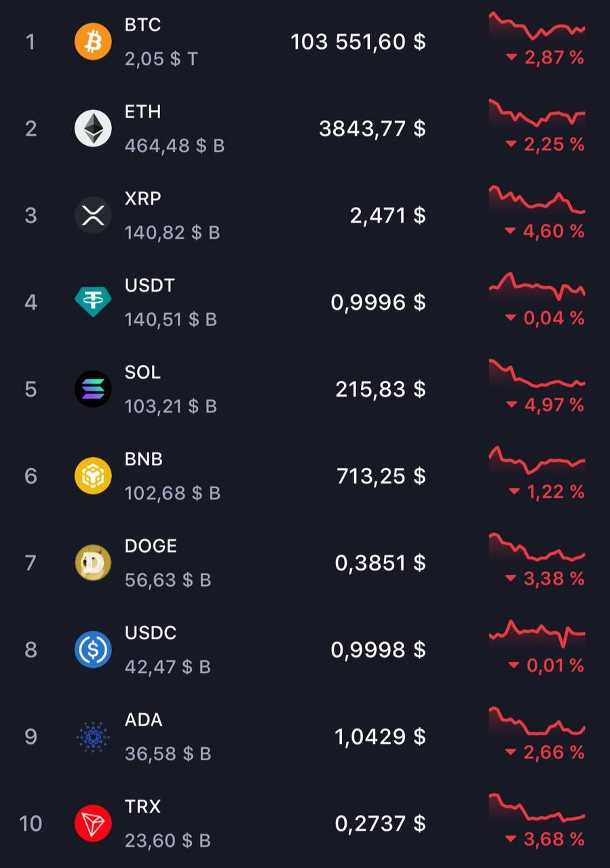The height and width of the screenshot is (868, 610).
Task: Tap the BNB yellow coin icon
Action: coord(93,476)
